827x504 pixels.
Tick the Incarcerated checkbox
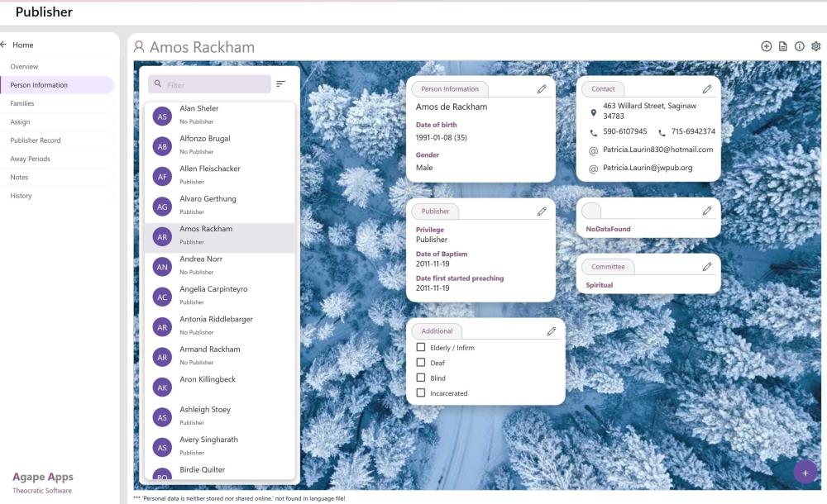point(421,393)
